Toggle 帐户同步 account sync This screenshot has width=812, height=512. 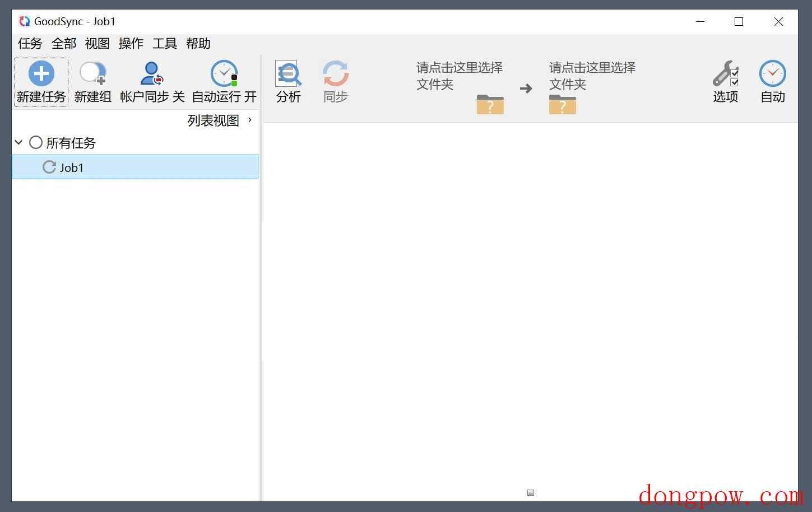click(152, 82)
